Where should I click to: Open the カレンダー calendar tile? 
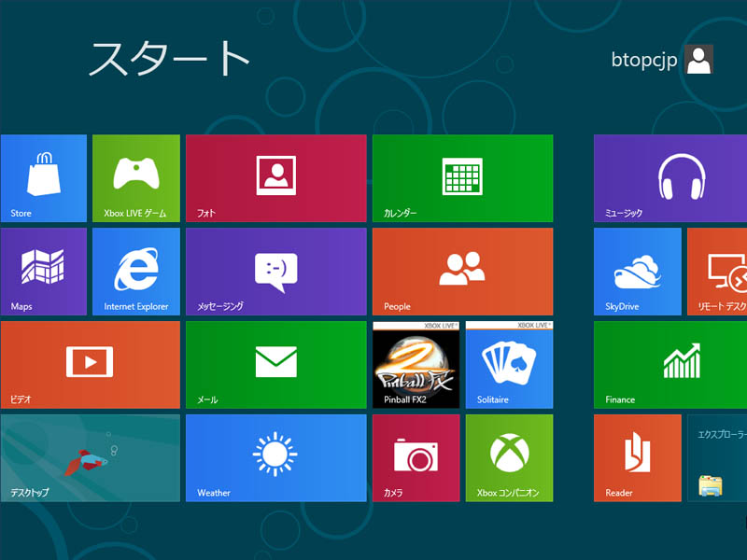[462, 178]
